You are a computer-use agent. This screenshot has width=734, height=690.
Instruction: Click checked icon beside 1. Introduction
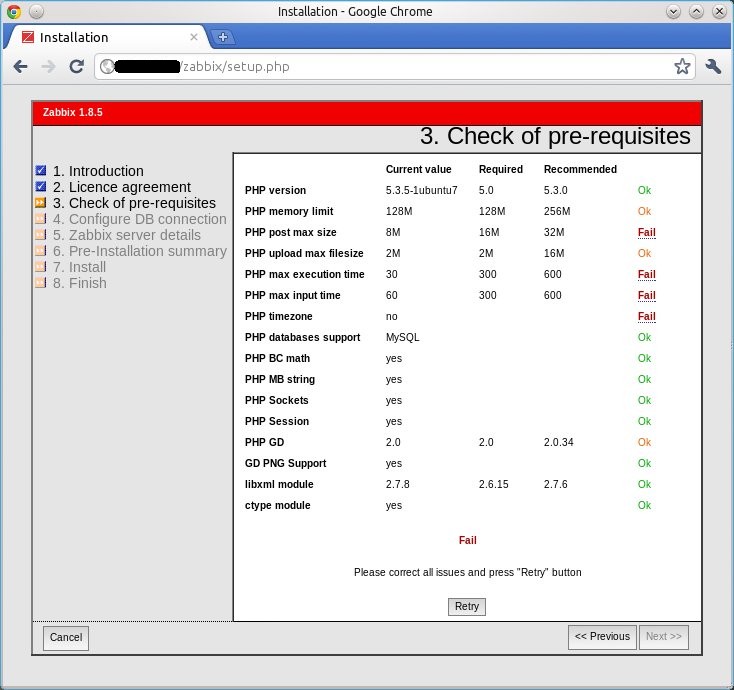[x=41, y=170]
